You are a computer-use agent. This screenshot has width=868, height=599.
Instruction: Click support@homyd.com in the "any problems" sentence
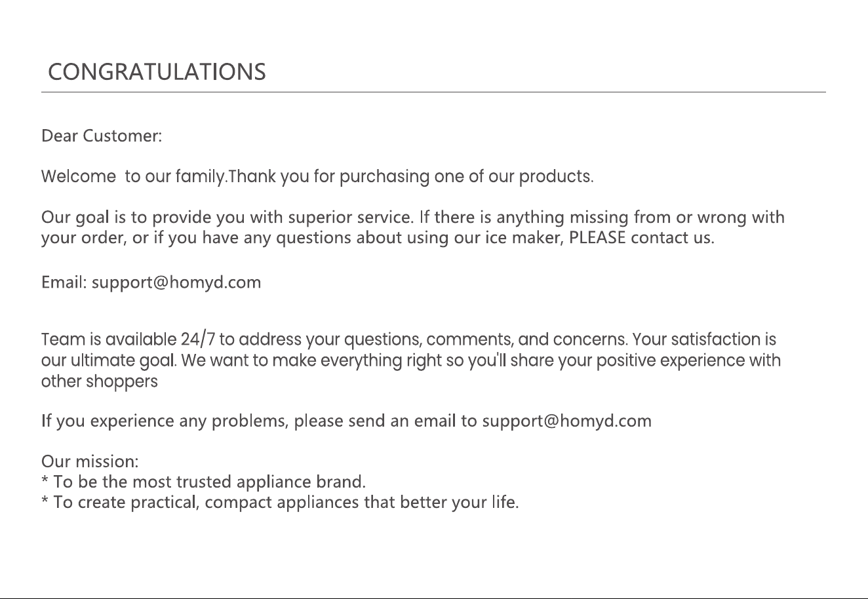[567, 421]
